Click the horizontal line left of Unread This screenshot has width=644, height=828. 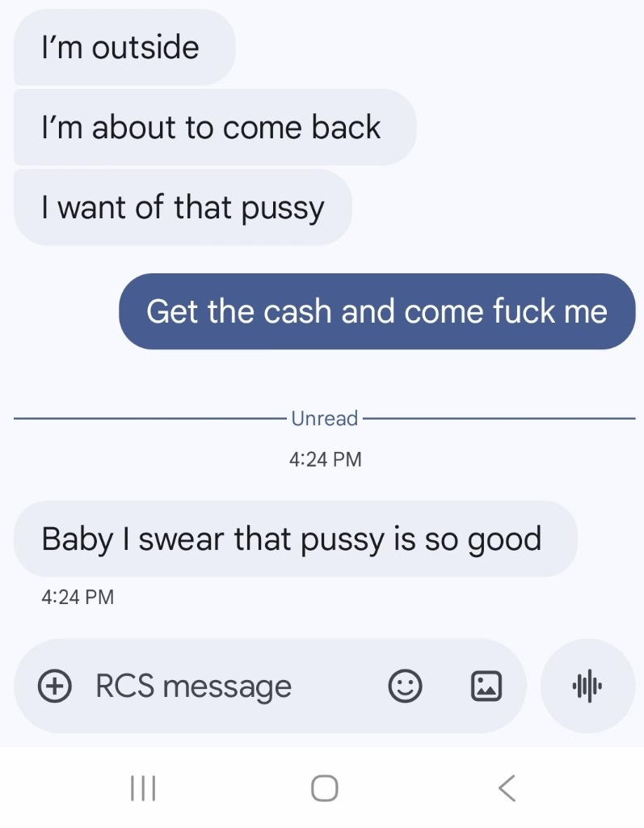point(150,418)
